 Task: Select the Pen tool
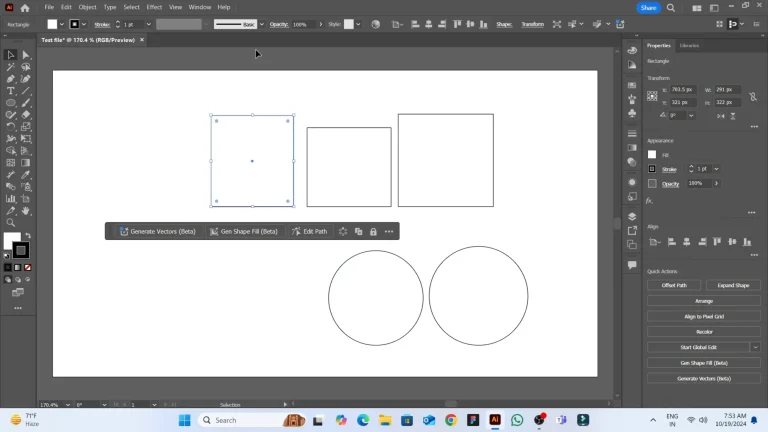click(x=10, y=79)
